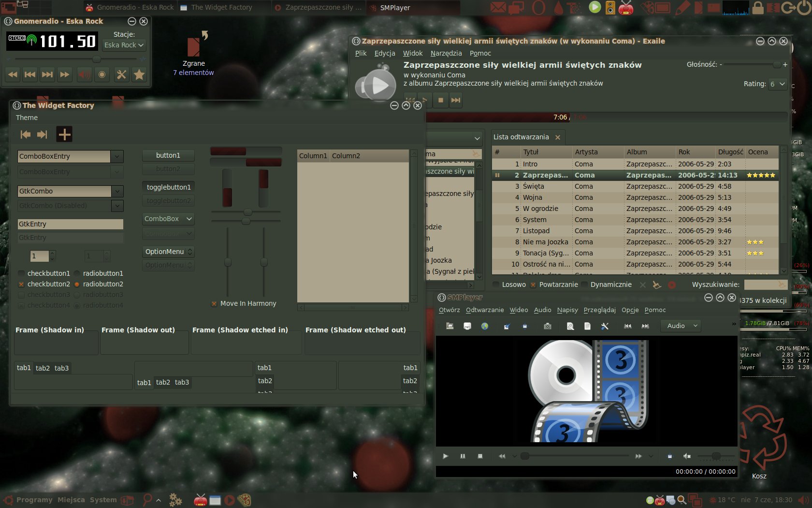Click Exaile song progress bar
812x508 pixels.
607,117
